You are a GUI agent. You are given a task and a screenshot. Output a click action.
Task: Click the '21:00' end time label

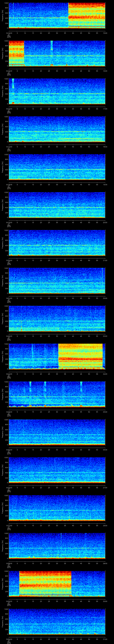(105, 261)
